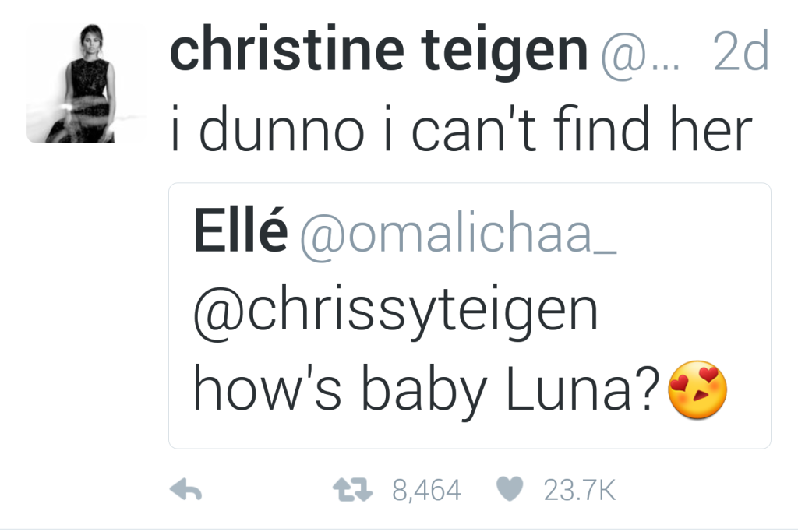Open the 2d timestamp
This screenshot has width=798, height=532.
741,51
